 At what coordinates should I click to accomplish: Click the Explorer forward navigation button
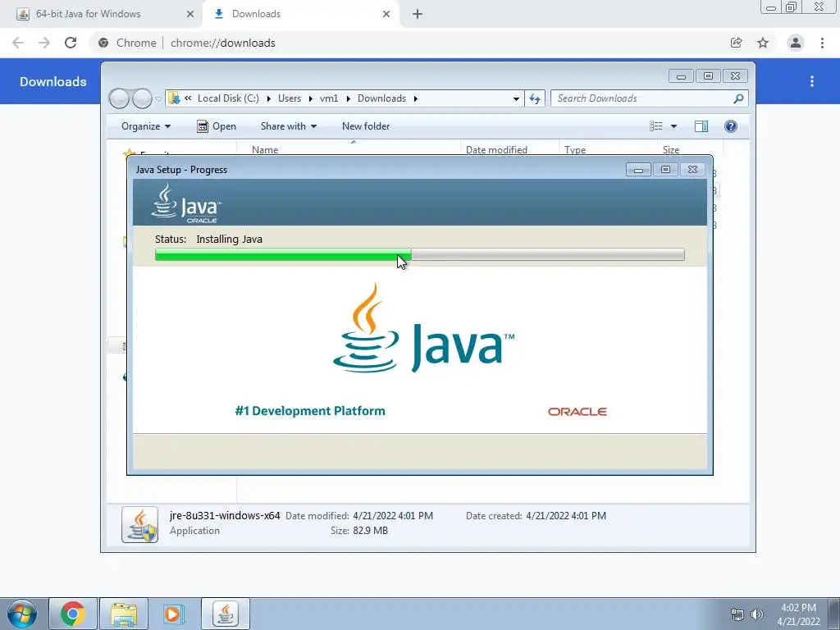pos(142,98)
